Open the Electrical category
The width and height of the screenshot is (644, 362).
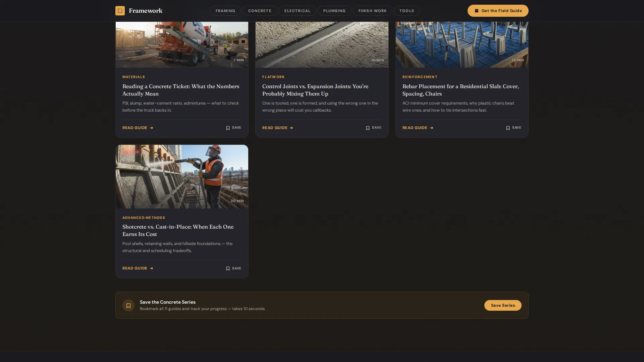pos(298,11)
